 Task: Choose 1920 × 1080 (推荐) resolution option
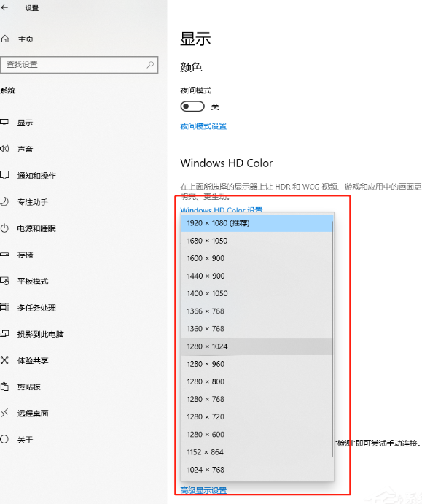(x=257, y=223)
